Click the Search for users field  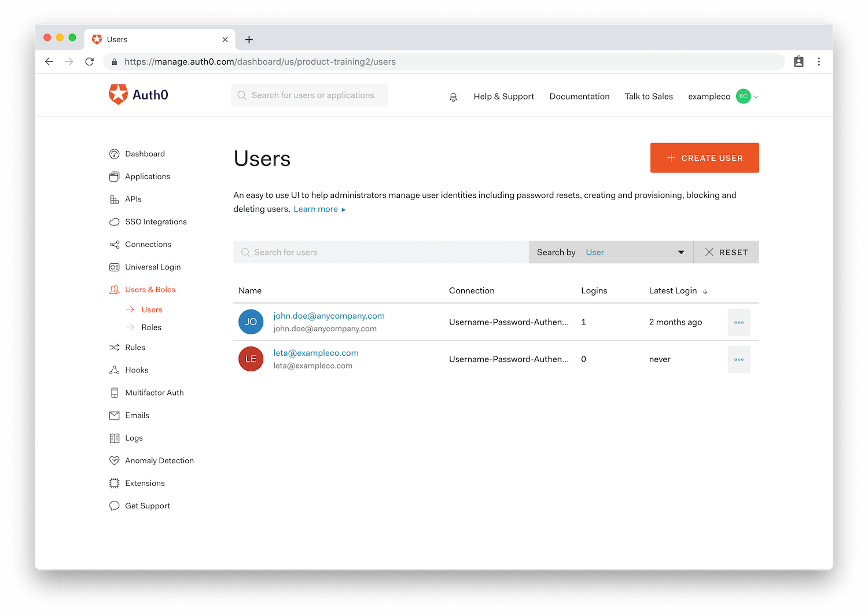tap(381, 252)
